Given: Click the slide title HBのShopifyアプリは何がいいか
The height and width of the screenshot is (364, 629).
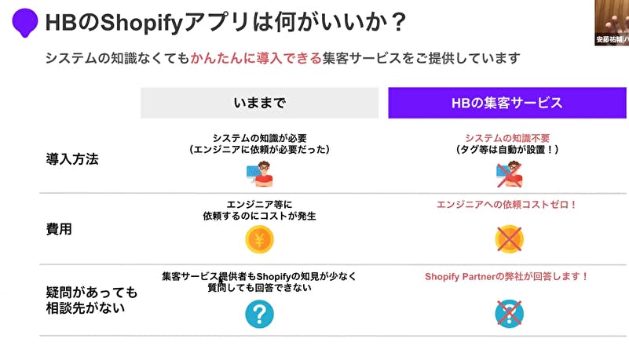Looking at the screenshot, I should click(x=226, y=23).
